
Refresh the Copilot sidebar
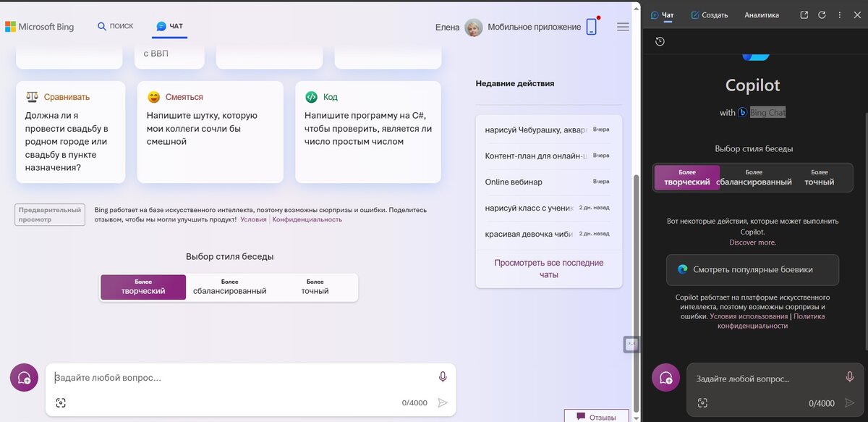(x=822, y=14)
